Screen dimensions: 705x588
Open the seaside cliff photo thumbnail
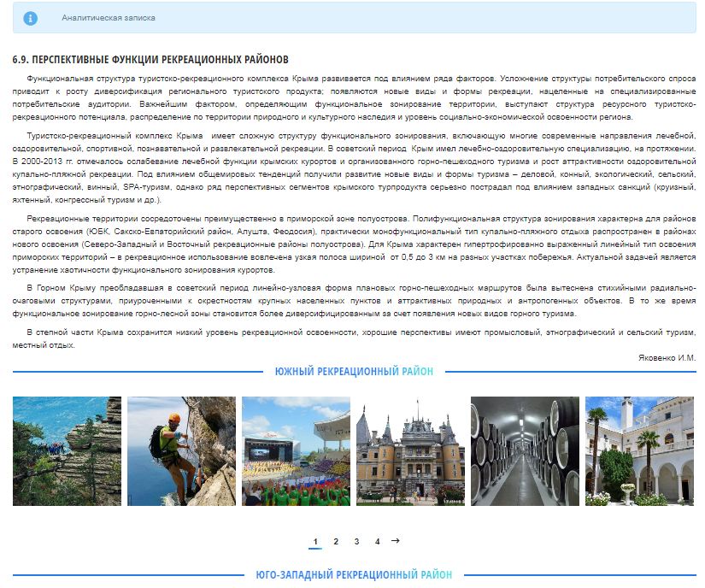[x=67, y=451]
